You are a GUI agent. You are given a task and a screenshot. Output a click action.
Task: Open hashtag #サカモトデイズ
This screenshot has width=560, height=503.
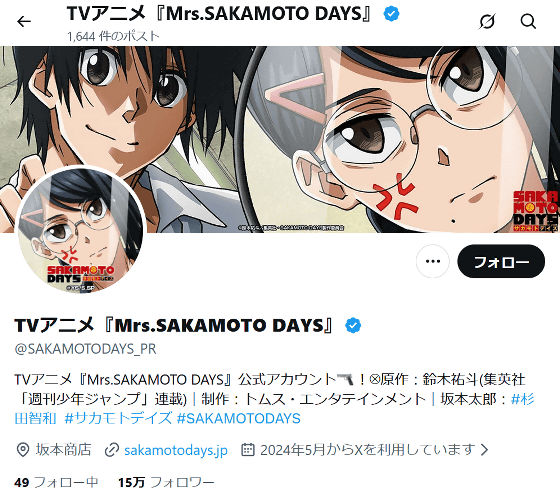tap(118, 418)
